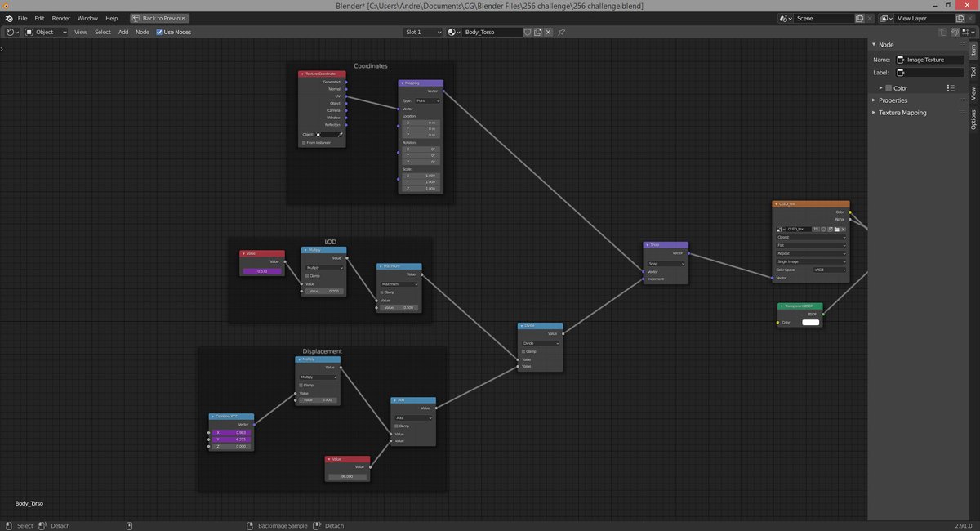This screenshot has width=980, height=531.
Task: Click new image icon in OLED_tex node
Action: pyautogui.click(x=831, y=229)
